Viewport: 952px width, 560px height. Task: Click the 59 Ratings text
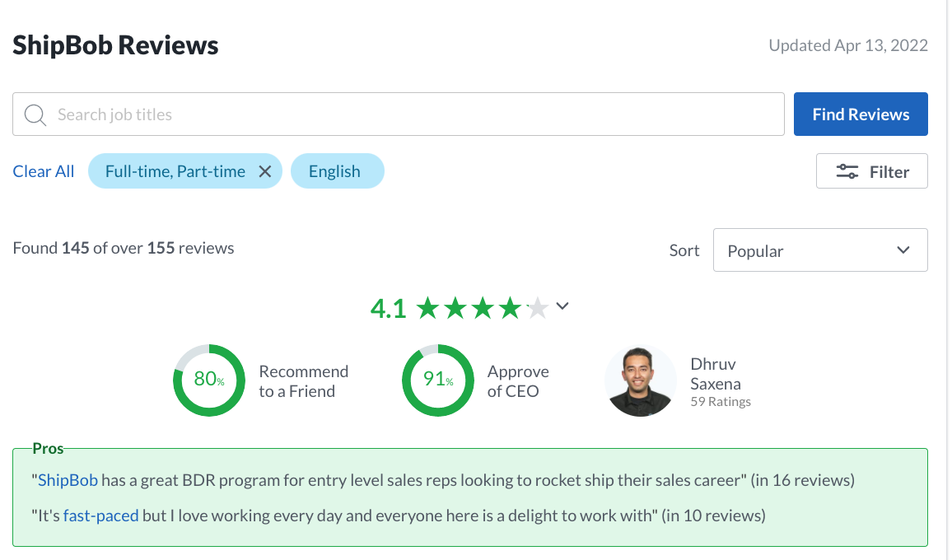tap(721, 402)
